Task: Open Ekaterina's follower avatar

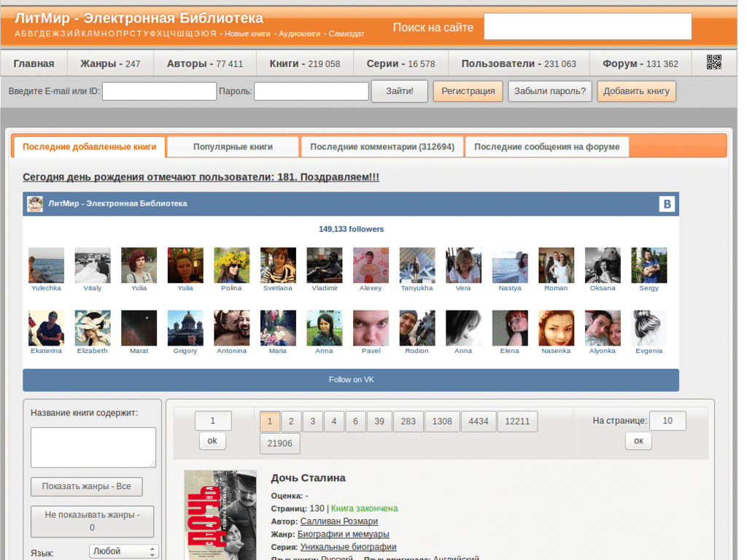Action: click(46, 328)
